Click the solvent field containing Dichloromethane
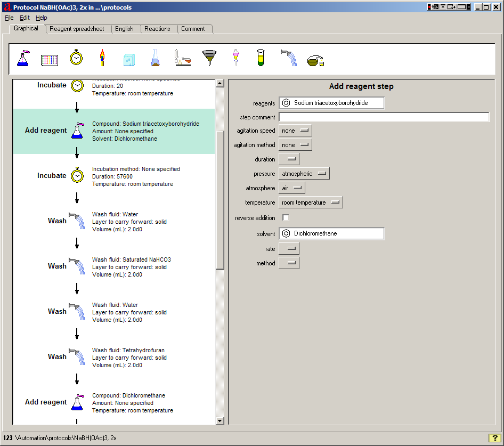The height and width of the screenshot is (446, 504). (x=331, y=233)
